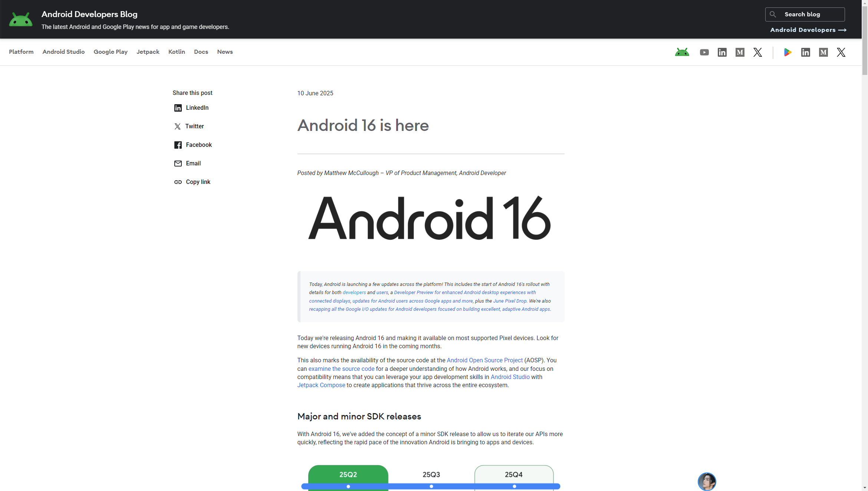Screen dimensions: 868x491
Task: Open the Medium icon for Android Developers
Action: coord(740,52)
